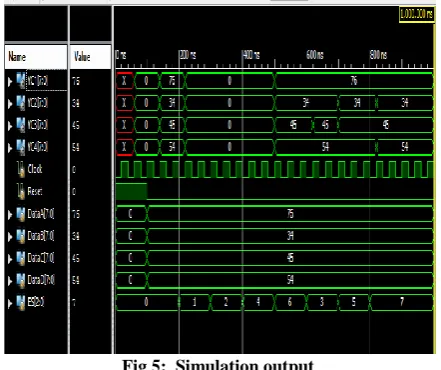Select the DataD[7:0] bus icon
The image size is (441, 370).
pos(21,280)
